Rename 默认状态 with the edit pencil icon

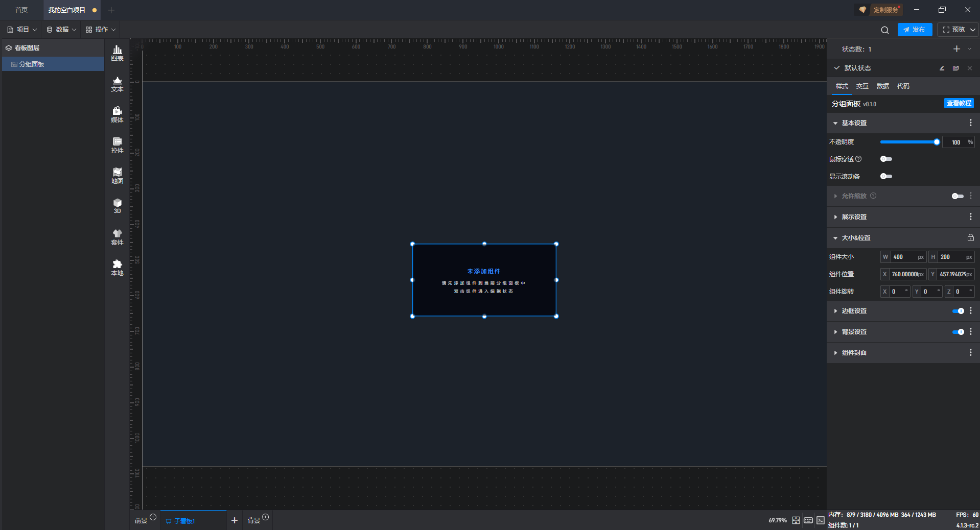942,68
